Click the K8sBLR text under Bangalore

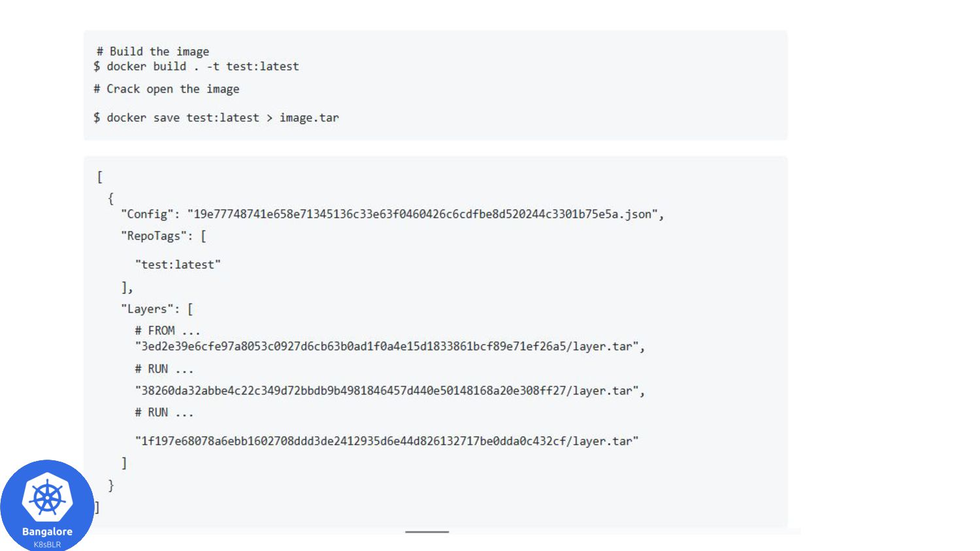47,544
